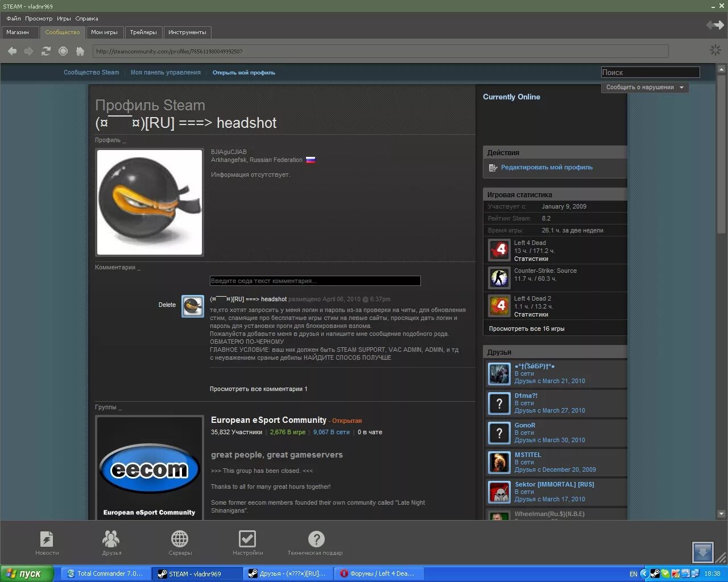The image size is (728, 582).
Task: Open the Справка menu
Action: [87, 18]
